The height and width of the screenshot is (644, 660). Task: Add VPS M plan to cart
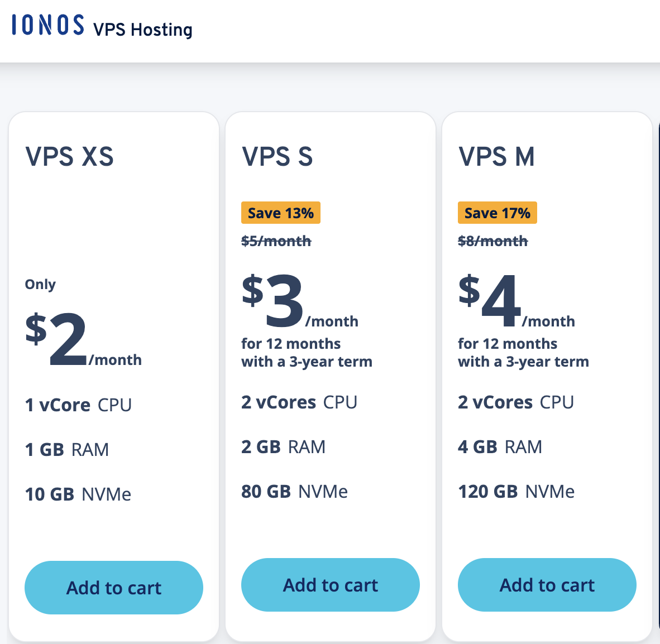[x=547, y=585]
